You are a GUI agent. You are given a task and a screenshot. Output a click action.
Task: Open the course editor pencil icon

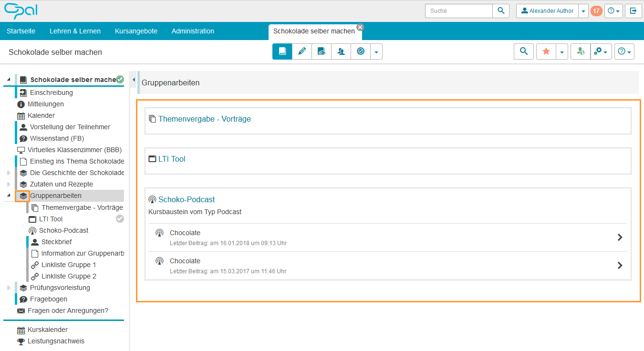pyautogui.click(x=301, y=52)
